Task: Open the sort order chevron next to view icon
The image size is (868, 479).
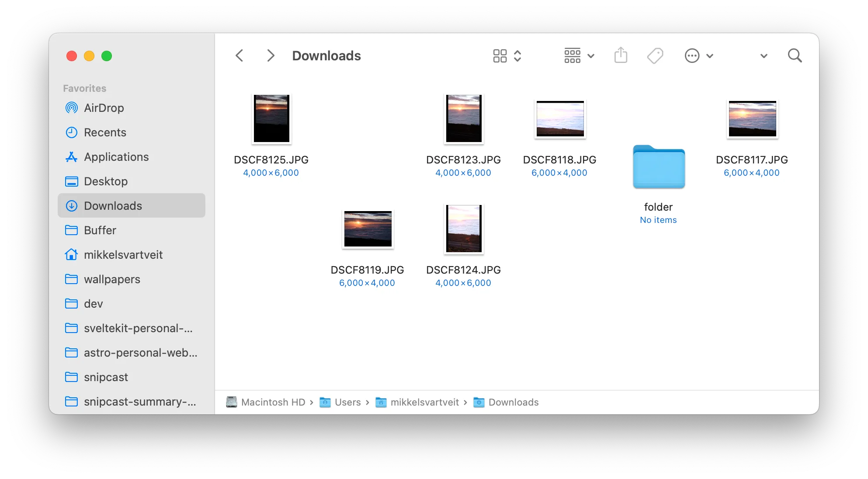Action: pyautogui.click(x=518, y=56)
